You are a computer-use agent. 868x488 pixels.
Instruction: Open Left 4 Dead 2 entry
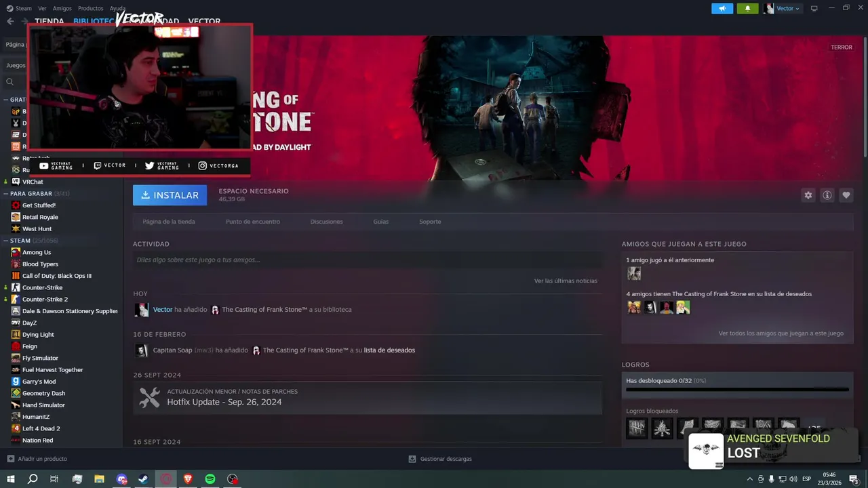[41, 428]
